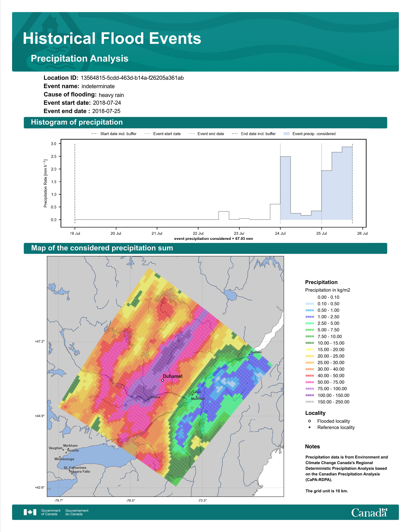
Task: Click the 'Event precip. considered' legend swatch
Action: tap(287, 134)
